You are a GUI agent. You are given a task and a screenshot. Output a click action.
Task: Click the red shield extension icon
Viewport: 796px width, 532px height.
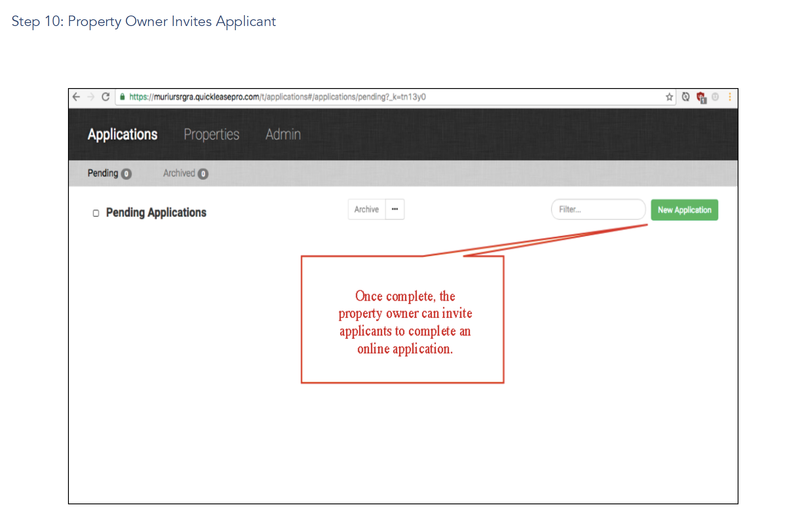701,97
